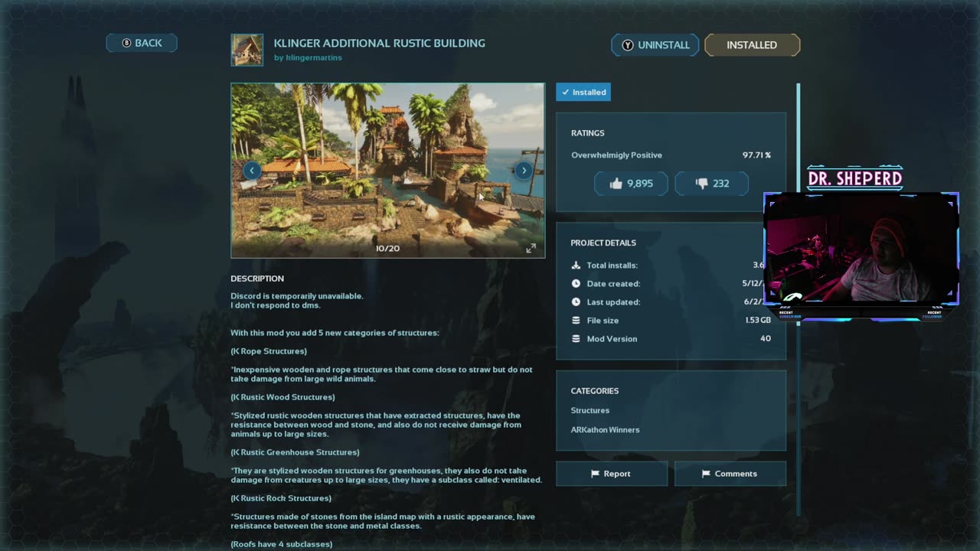
Task: Click the Last updated clock icon
Action: click(x=576, y=302)
